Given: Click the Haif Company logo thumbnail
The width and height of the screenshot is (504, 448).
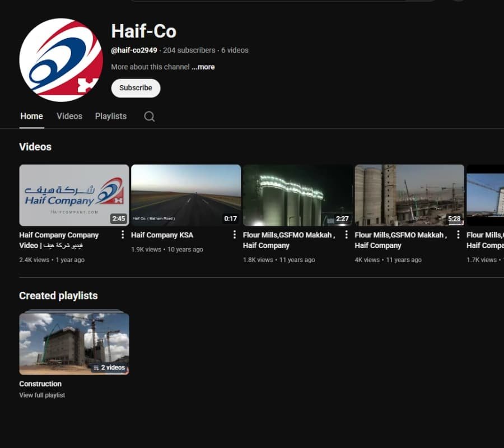Looking at the screenshot, I should [x=74, y=195].
